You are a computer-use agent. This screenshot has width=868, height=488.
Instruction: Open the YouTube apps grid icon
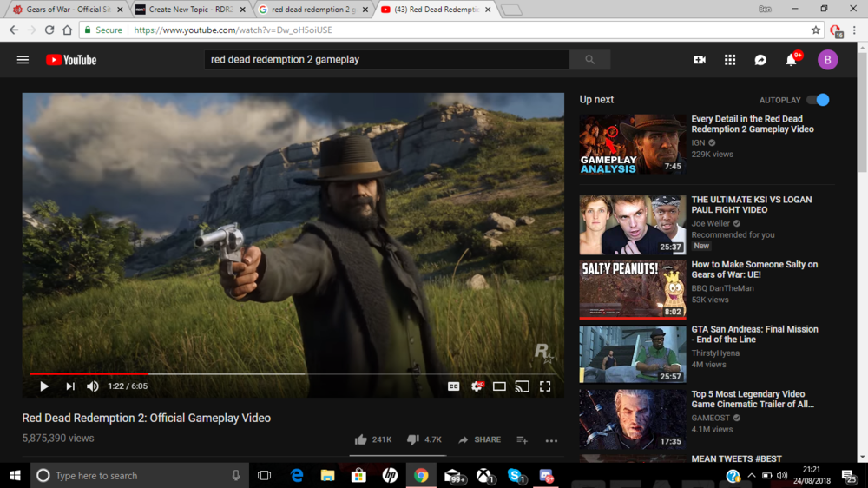[730, 60]
